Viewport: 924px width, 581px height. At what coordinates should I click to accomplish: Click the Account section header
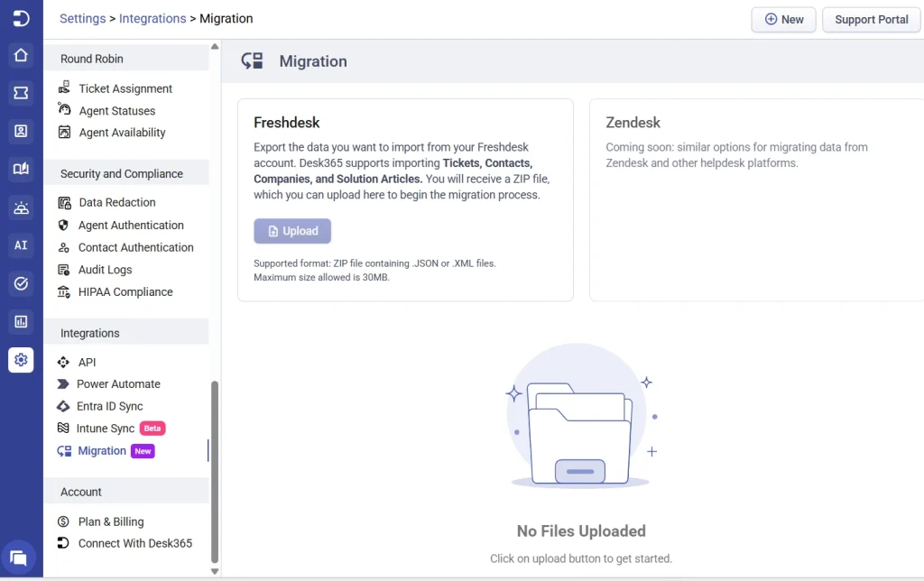tap(126, 492)
